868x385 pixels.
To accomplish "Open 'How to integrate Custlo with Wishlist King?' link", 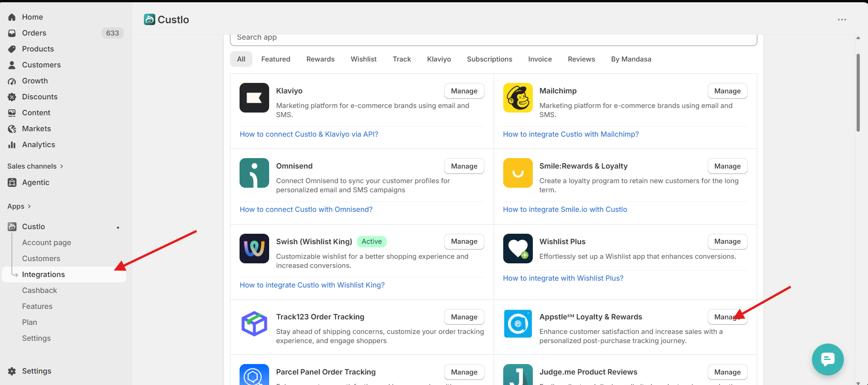I will pyautogui.click(x=312, y=285).
